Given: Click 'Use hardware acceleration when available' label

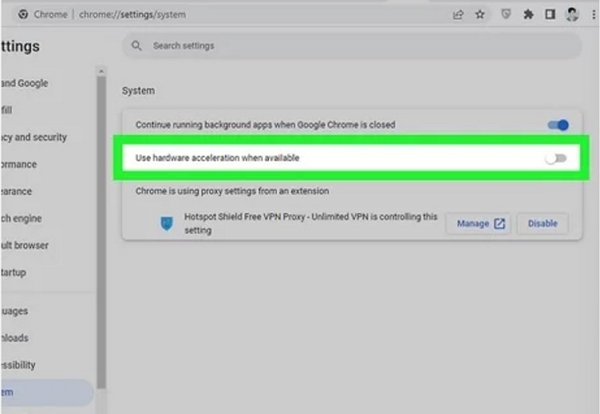Looking at the screenshot, I should tap(217, 158).
